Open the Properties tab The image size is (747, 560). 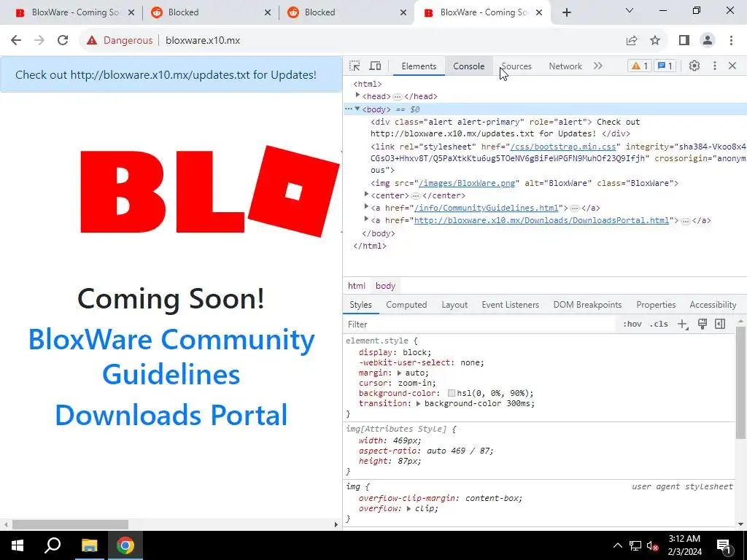[656, 305]
